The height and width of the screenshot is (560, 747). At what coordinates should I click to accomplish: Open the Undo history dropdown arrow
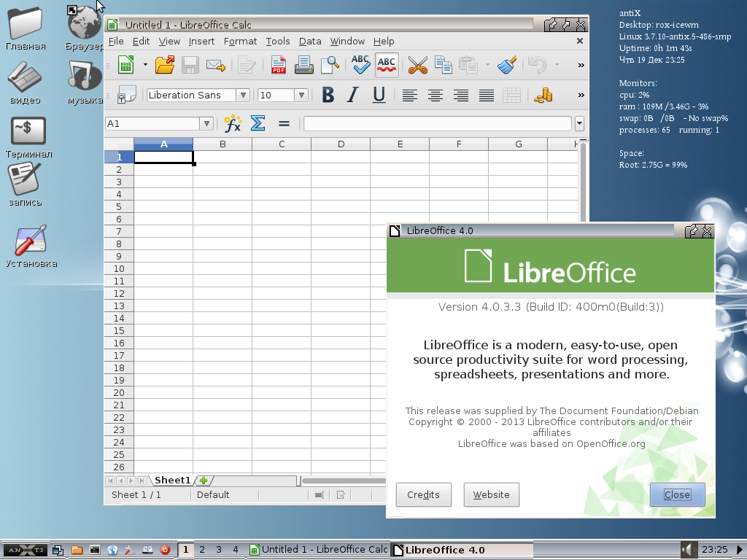point(557,65)
